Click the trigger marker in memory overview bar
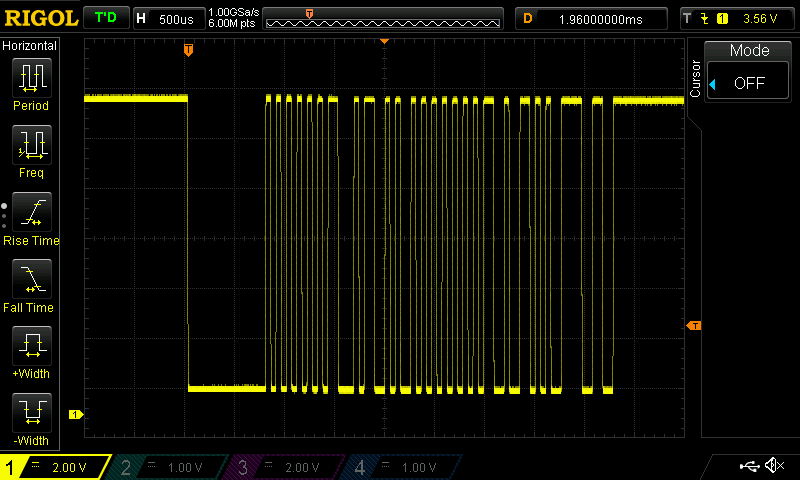Screen dimensions: 800x480 pos(309,14)
